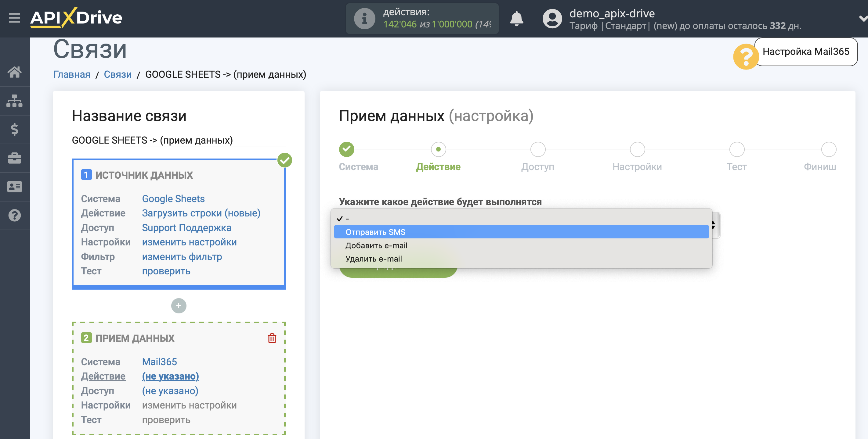Open Support Поддержка access link

click(x=186, y=228)
